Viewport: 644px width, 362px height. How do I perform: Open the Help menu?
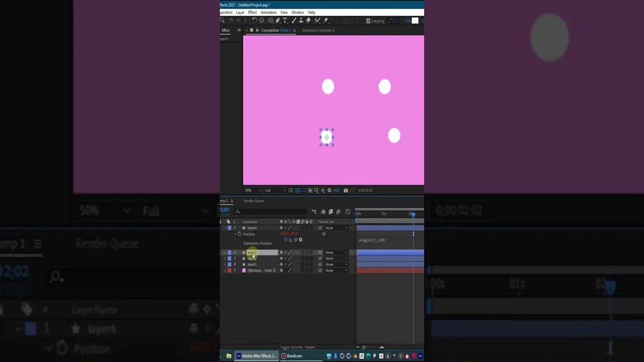311,13
